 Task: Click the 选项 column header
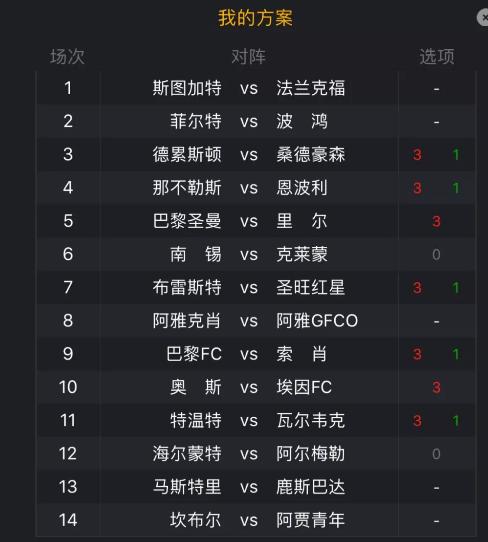pos(437,57)
